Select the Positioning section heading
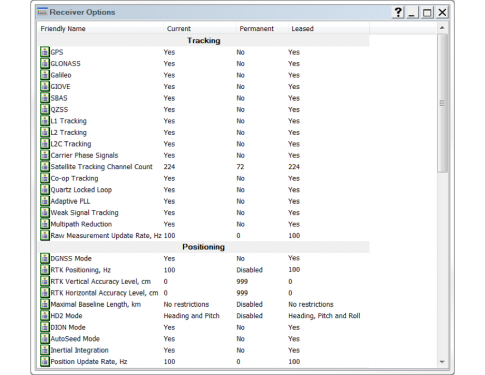 (x=204, y=247)
